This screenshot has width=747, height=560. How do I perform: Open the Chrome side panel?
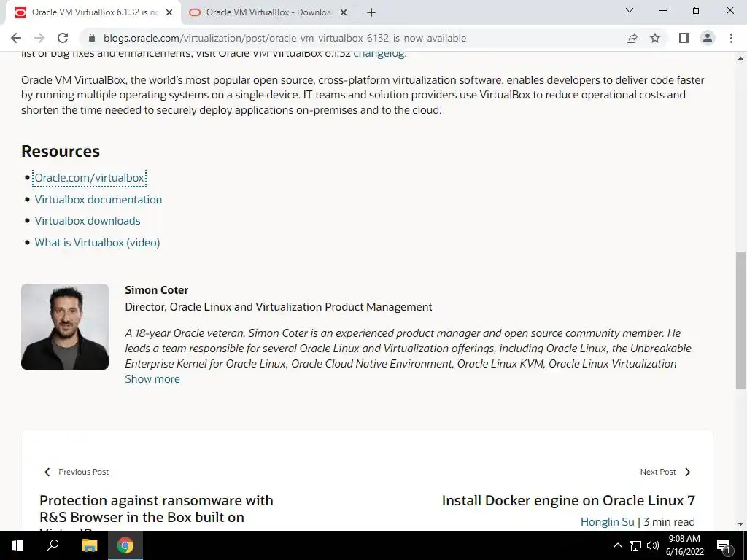pyautogui.click(x=684, y=38)
